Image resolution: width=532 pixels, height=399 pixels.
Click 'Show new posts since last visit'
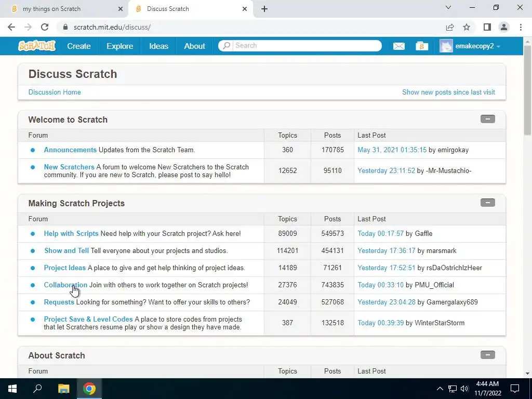click(x=448, y=92)
